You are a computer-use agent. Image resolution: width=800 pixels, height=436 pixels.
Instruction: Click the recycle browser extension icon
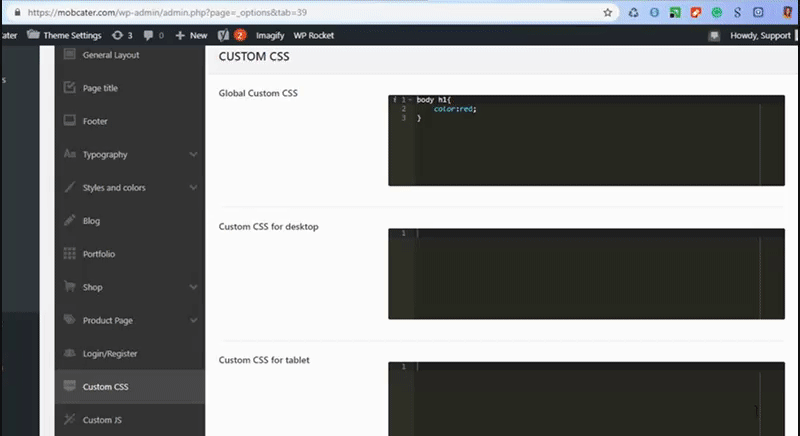coord(633,13)
